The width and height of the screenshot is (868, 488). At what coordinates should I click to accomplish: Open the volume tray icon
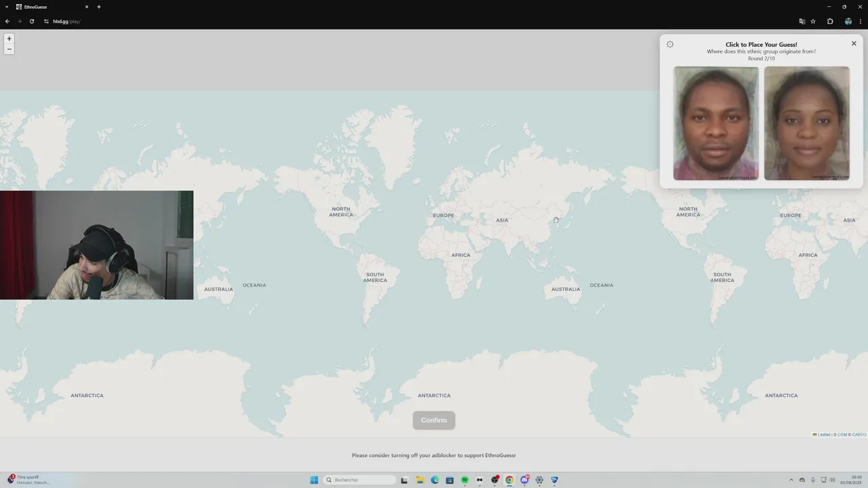pyautogui.click(x=833, y=480)
